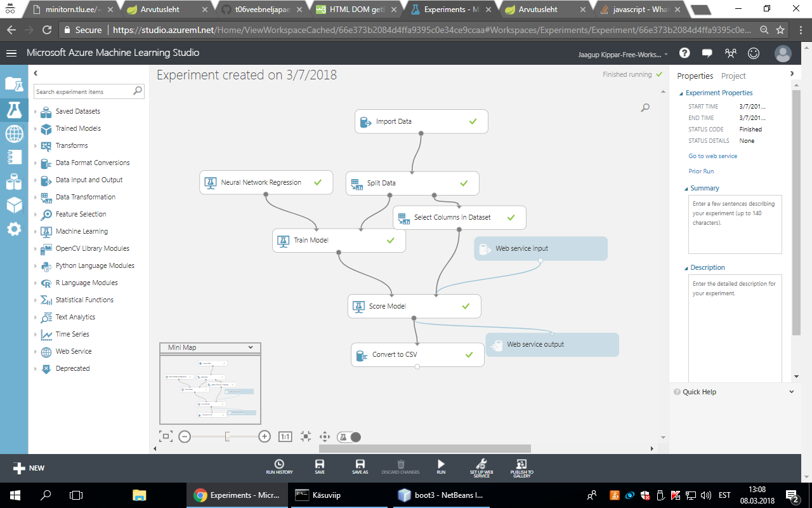Click the hamburger menu icon
Viewport: 812px width, 508px height.
tap(11, 53)
